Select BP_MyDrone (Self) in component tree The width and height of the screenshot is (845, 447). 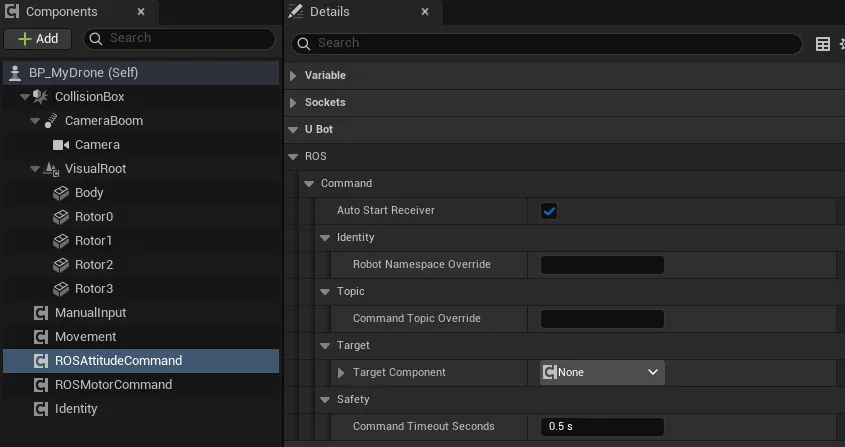(141, 73)
